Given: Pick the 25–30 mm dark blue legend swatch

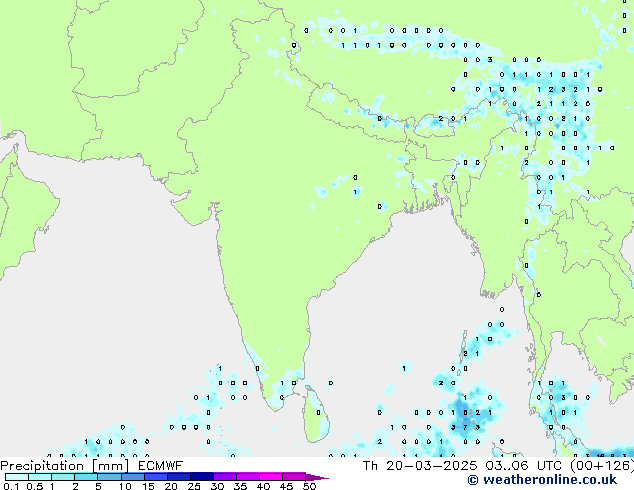Looking at the screenshot, I should click(x=202, y=477).
